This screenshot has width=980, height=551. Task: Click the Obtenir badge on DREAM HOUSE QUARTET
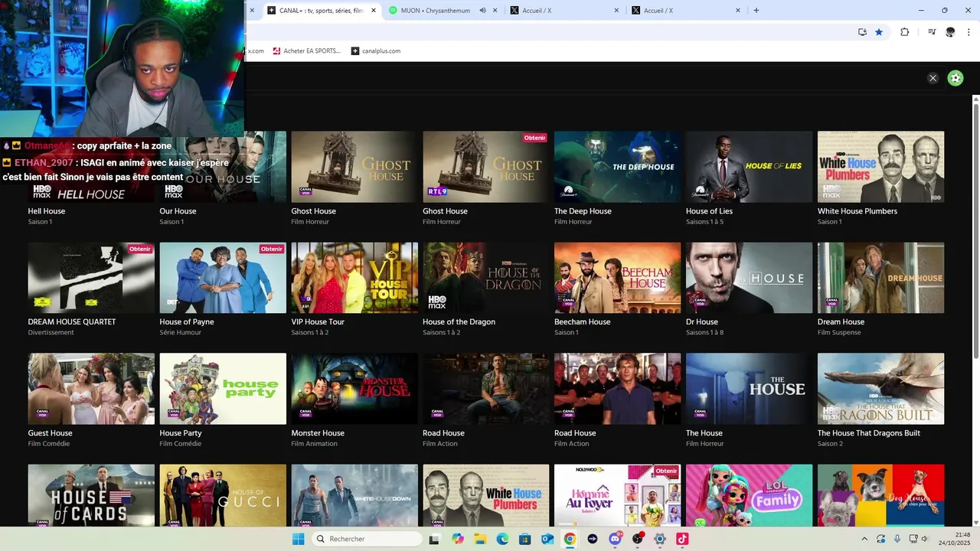point(140,249)
